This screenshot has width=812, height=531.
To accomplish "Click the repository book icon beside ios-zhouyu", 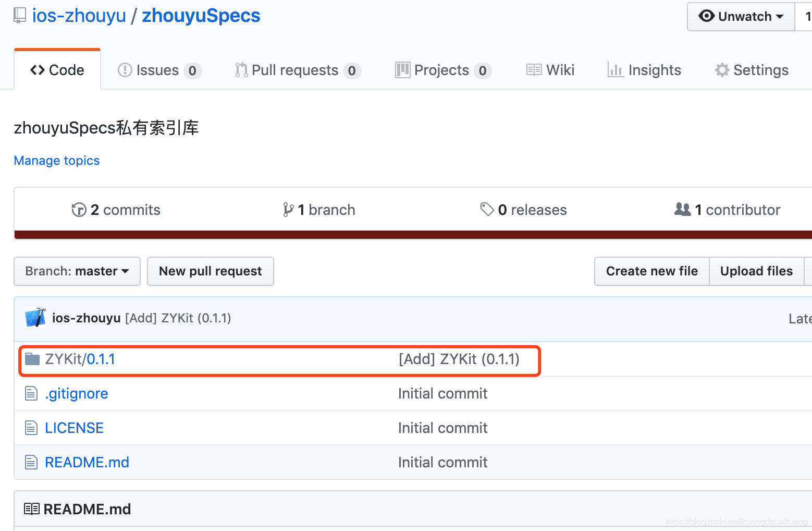I will pyautogui.click(x=20, y=16).
